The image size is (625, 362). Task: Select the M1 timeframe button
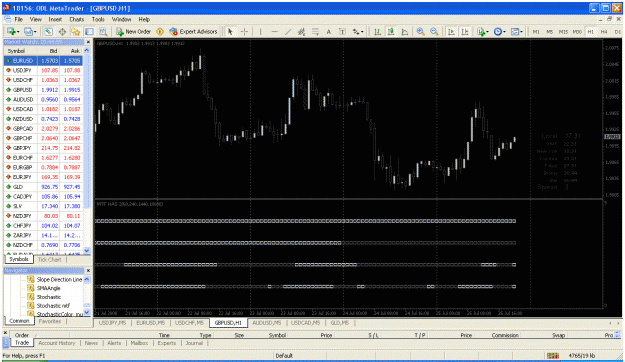pyautogui.click(x=536, y=31)
